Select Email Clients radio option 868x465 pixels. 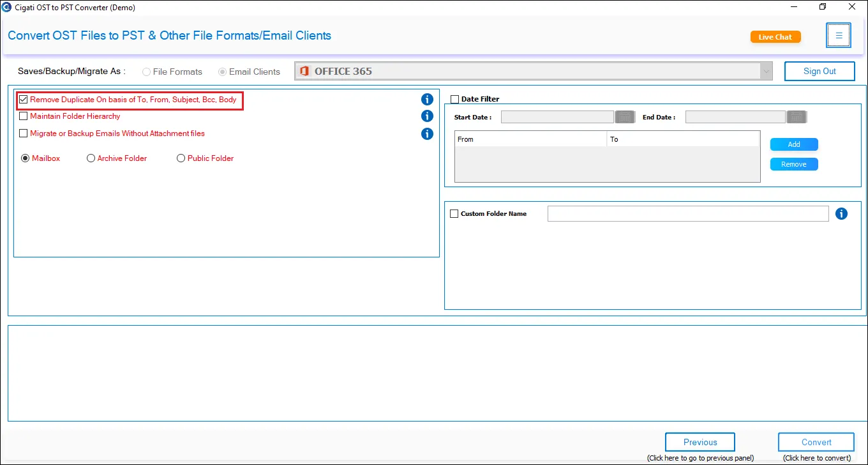tap(222, 72)
